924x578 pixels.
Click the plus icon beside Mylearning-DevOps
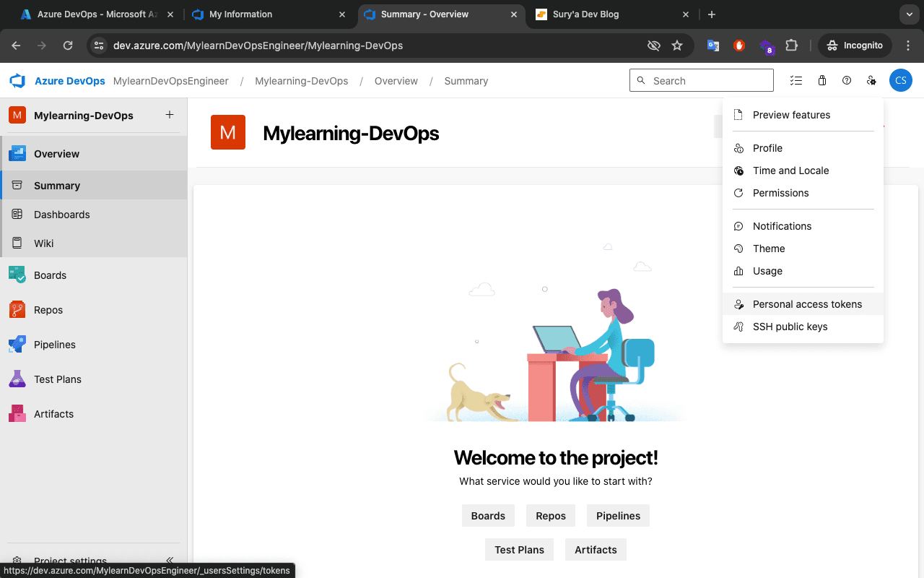[x=170, y=115]
